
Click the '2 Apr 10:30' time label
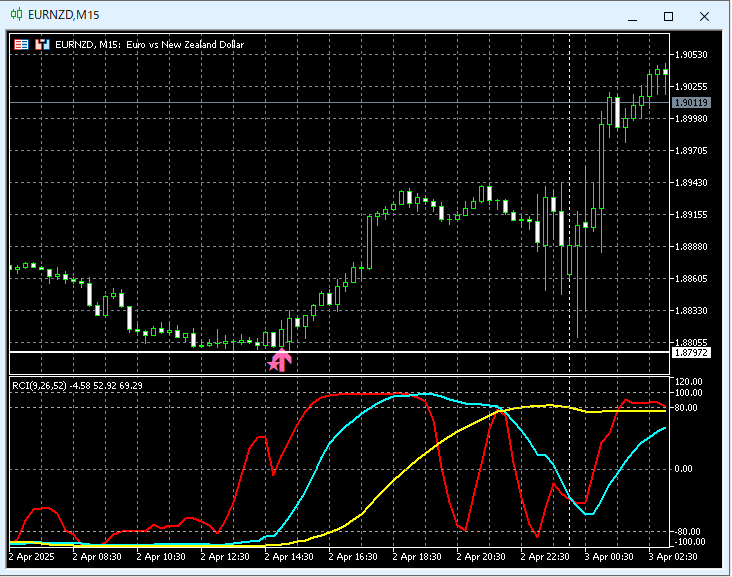(161, 557)
